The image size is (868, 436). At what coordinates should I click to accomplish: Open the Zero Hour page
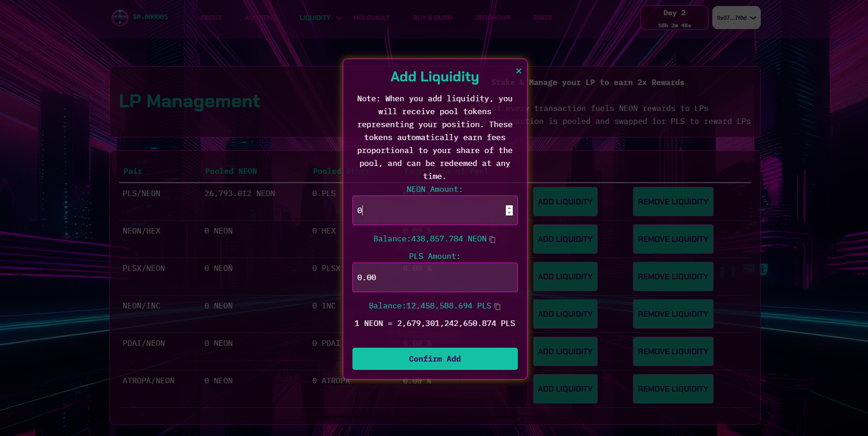click(492, 18)
